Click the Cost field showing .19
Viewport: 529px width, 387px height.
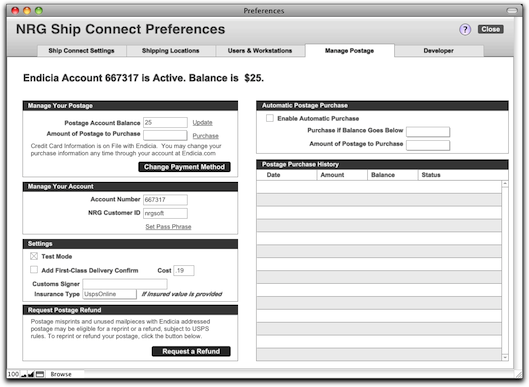point(184,270)
